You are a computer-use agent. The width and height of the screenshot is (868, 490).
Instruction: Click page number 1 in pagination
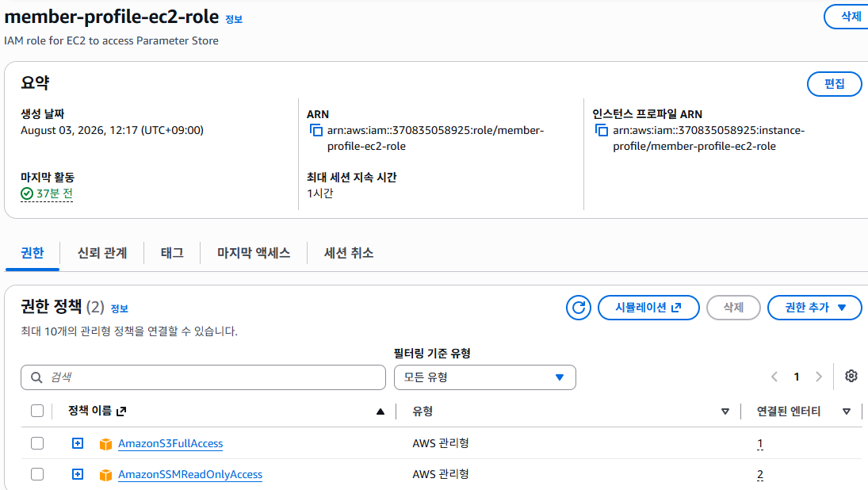point(797,377)
